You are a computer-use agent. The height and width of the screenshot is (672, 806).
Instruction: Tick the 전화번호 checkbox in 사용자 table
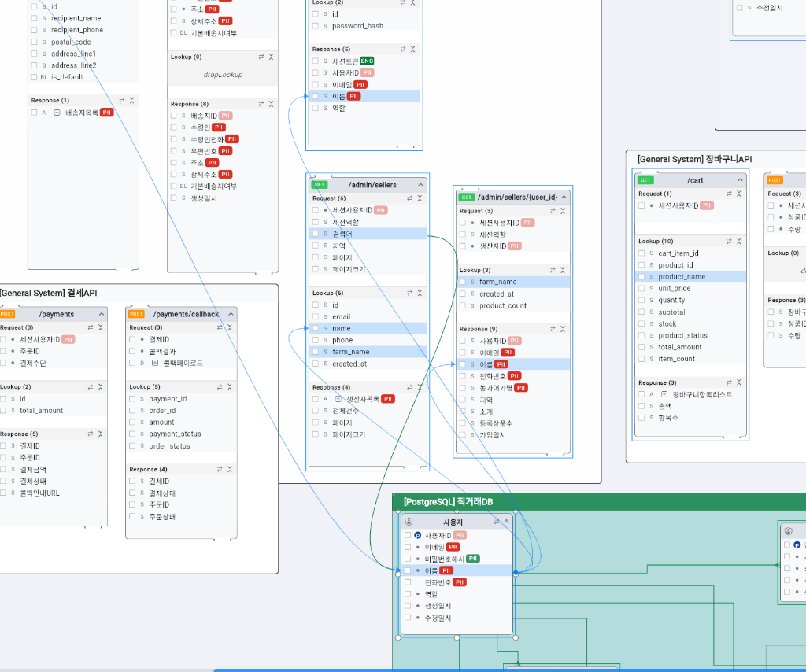tap(408, 582)
